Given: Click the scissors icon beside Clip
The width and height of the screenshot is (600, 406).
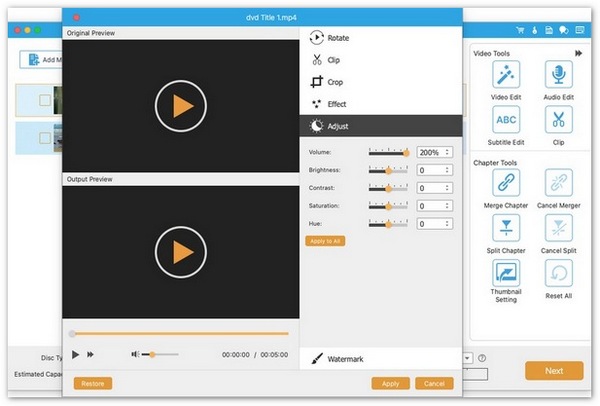Looking at the screenshot, I should pyautogui.click(x=317, y=60).
